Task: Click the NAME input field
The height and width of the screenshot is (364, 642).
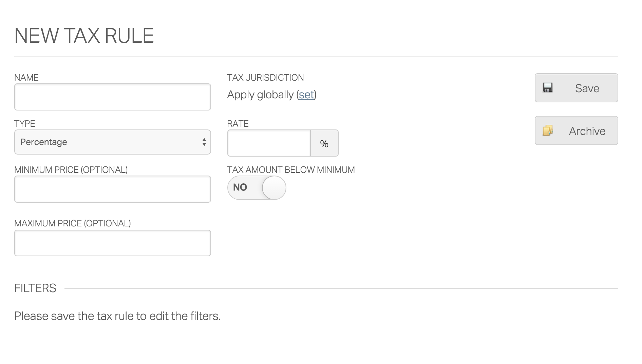Action: [112, 97]
